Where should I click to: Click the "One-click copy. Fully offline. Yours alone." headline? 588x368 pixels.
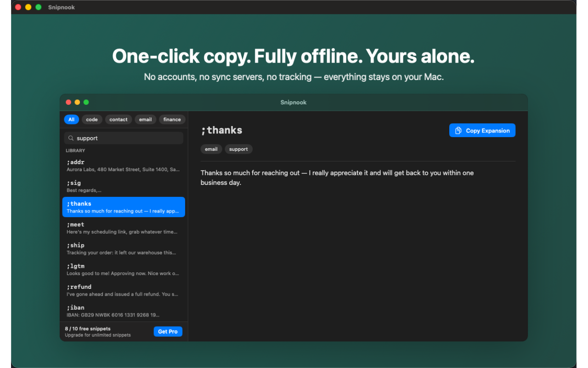tap(293, 56)
